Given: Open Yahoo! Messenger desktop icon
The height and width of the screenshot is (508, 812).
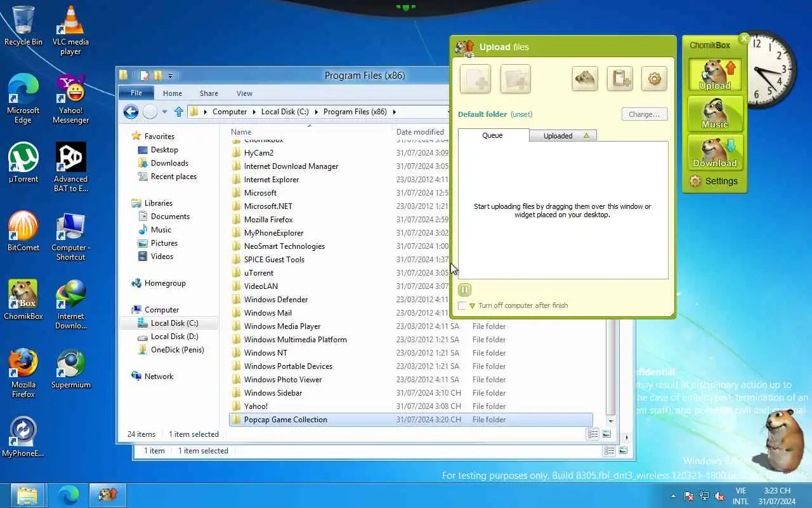Looking at the screenshot, I should pos(70,98).
